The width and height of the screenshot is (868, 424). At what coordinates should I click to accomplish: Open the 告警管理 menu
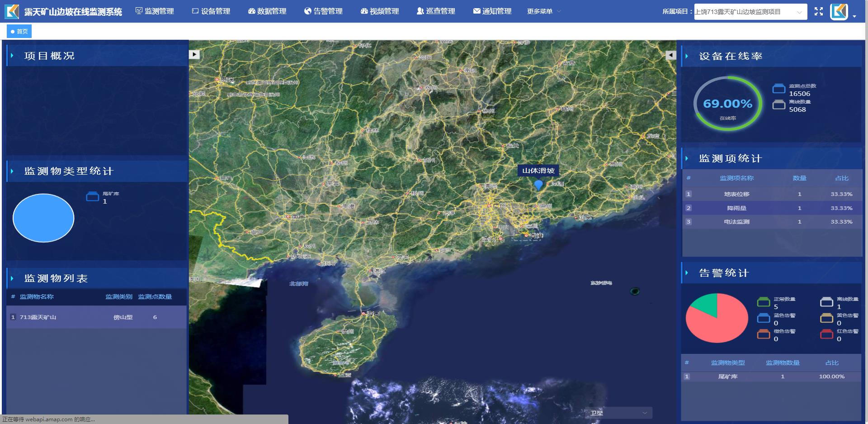point(323,11)
